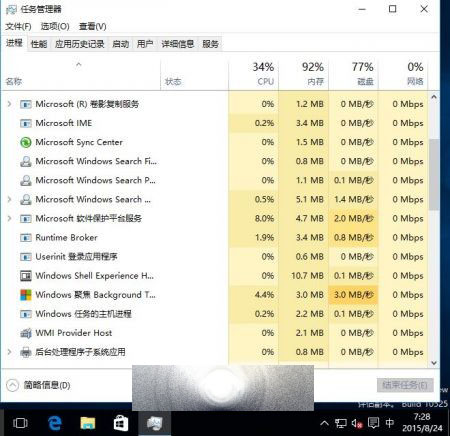Click the Task Manager taskbar icon

tap(154, 423)
